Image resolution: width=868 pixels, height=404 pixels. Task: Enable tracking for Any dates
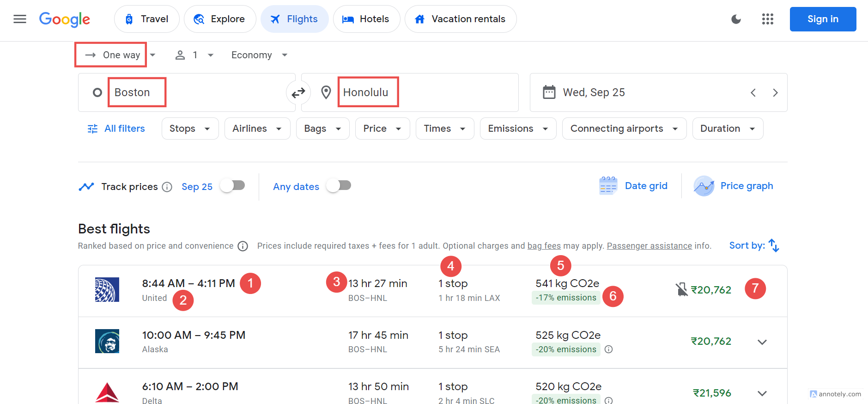pos(339,186)
